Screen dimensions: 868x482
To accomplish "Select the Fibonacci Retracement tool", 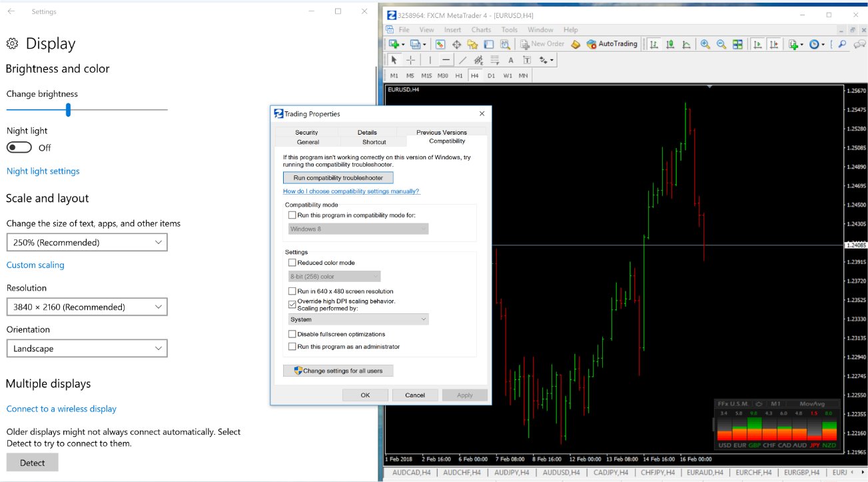I will click(x=494, y=60).
